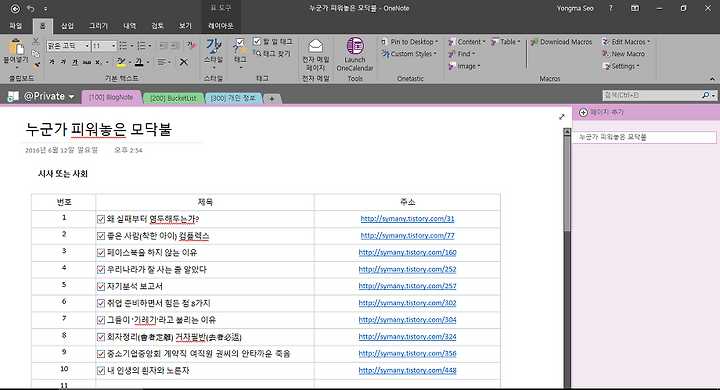The image size is (720, 390).
Task: Toggle checkbox for '자기분석 보고서'
Action: click(x=101, y=287)
